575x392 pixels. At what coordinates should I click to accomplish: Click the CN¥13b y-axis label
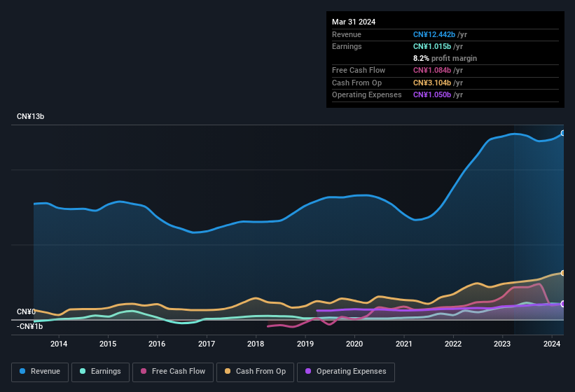click(x=31, y=117)
